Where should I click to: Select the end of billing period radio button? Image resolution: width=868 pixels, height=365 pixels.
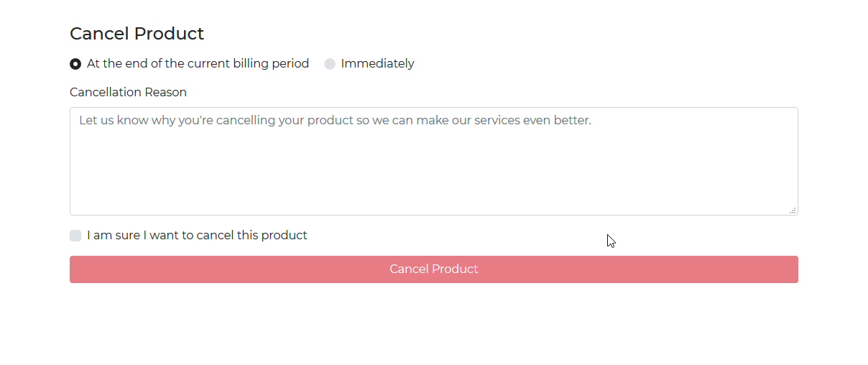(75, 64)
